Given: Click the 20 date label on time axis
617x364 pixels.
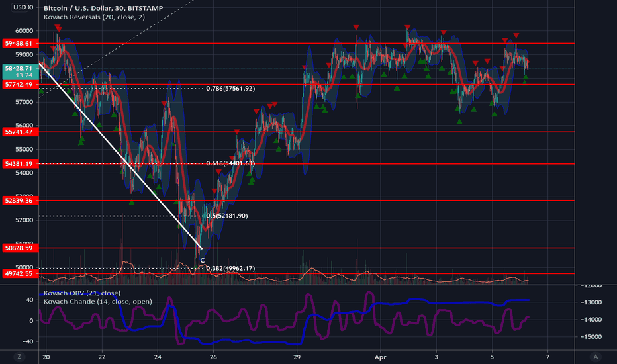Looking at the screenshot, I should (46, 357).
